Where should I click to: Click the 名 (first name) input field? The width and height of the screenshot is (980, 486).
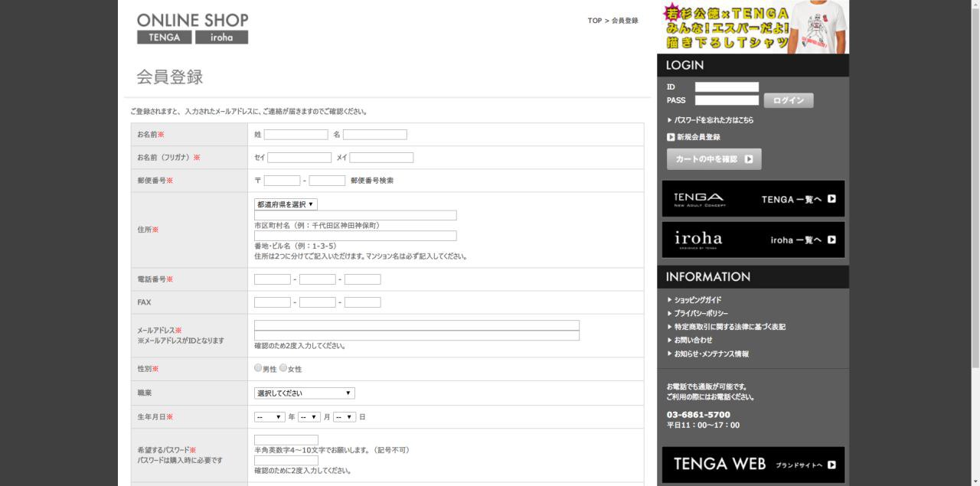375,135
